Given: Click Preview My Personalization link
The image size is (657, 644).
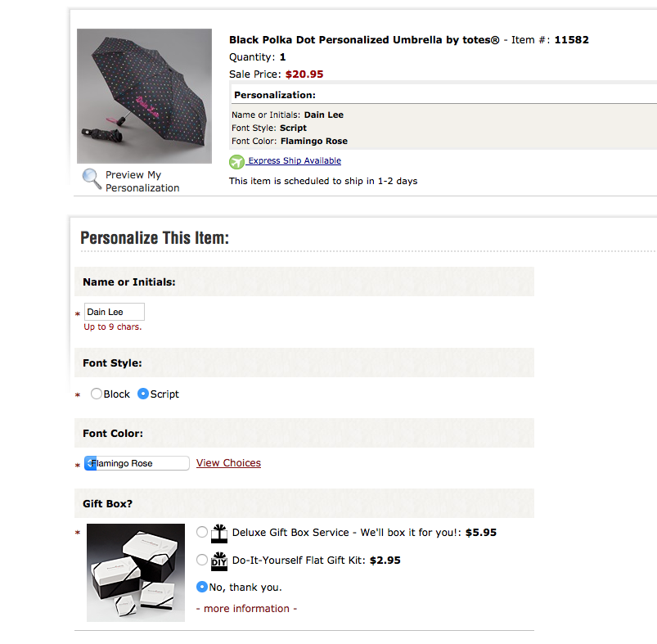Looking at the screenshot, I should click(142, 181).
